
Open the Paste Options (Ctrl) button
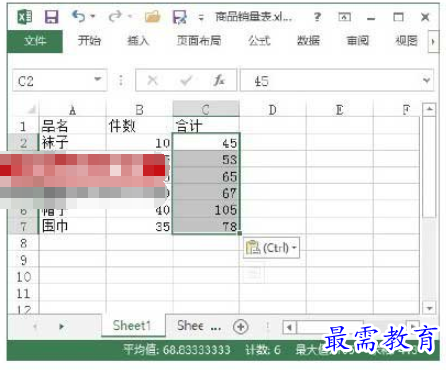click(x=271, y=248)
